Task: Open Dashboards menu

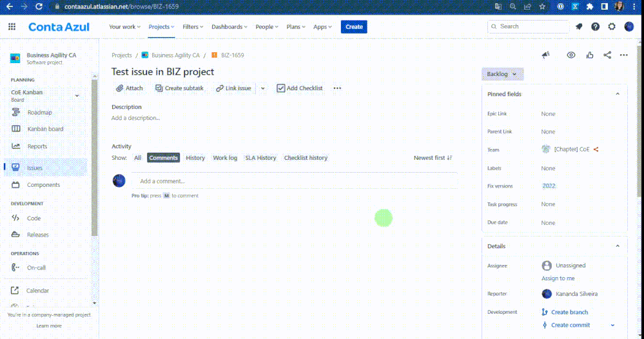Action: pos(229,26)
